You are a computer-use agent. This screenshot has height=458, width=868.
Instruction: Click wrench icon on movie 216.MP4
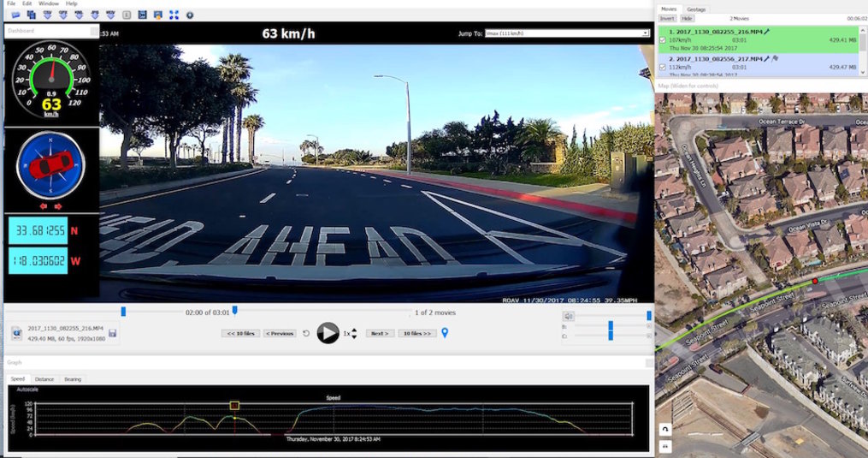point(767,33)
